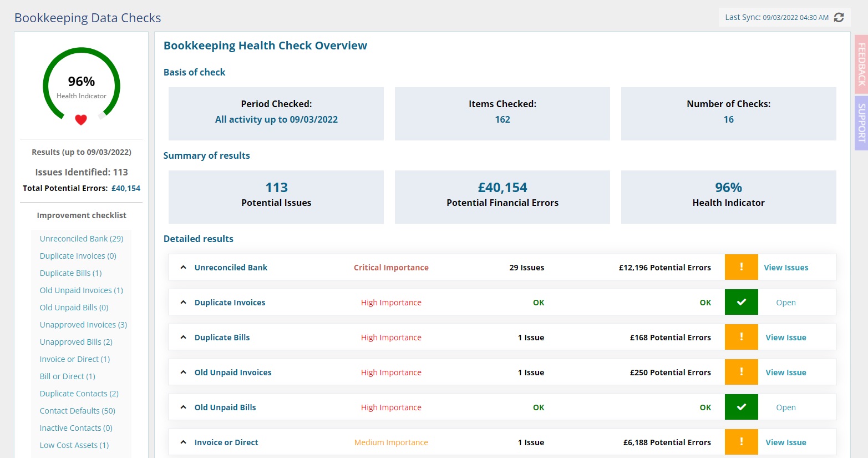868x458 pixels.
Task: Open the Support side tab
Action: pyautogui.click(x=861, y=123)
